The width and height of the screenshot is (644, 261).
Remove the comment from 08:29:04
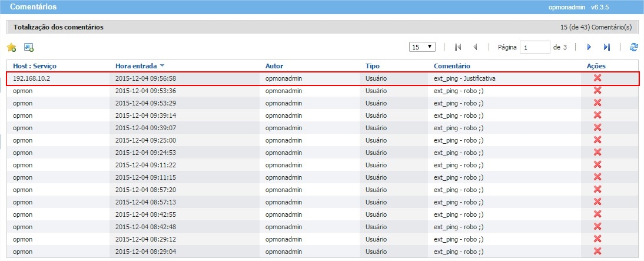[x=597, y=252]
